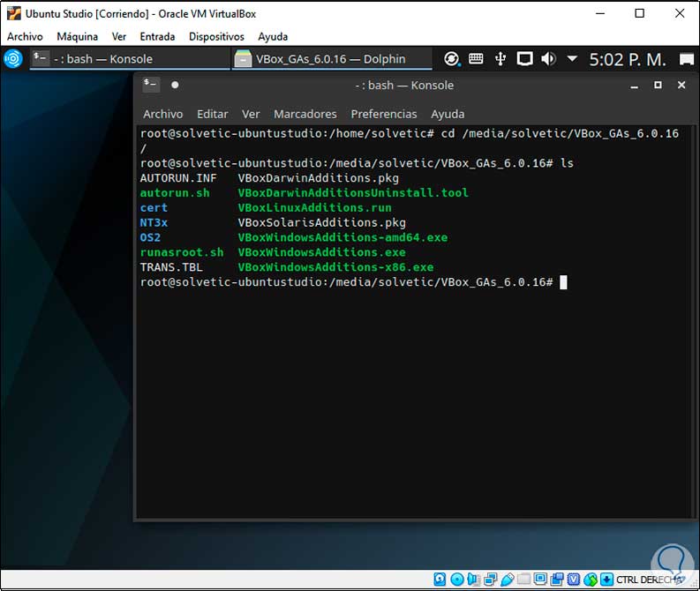Click VBoxDarwinAdditionsUninstall.tool file name
The image size is (700, 591).
pyautogui.click(x=353, y=192)
